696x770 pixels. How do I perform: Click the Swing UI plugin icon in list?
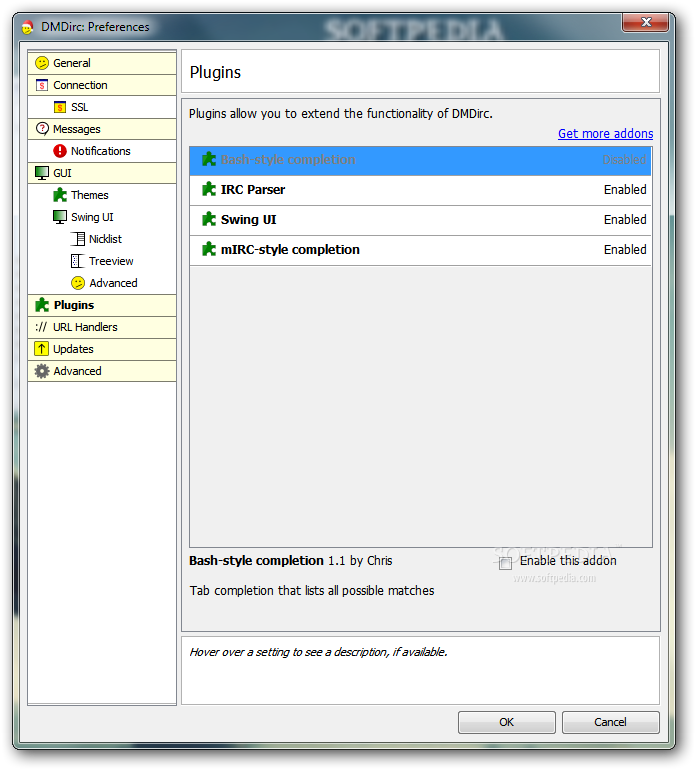(x=209, y=220)
